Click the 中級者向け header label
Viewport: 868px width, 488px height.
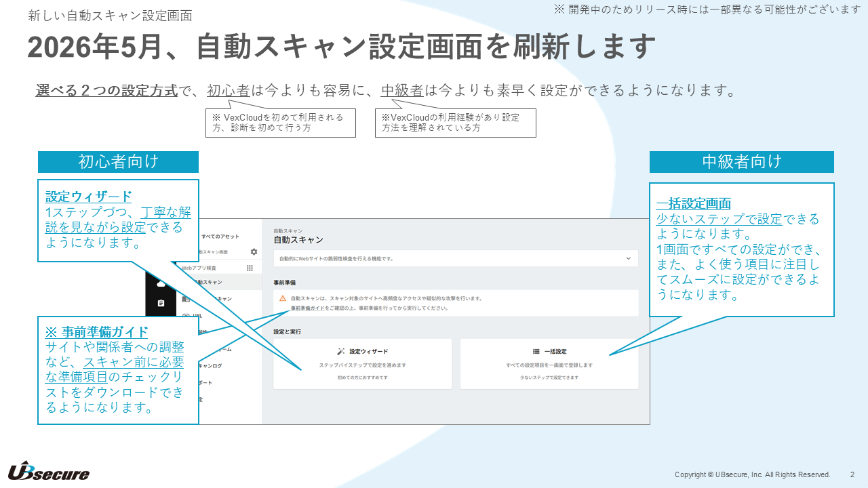click(x=742, y=162)
